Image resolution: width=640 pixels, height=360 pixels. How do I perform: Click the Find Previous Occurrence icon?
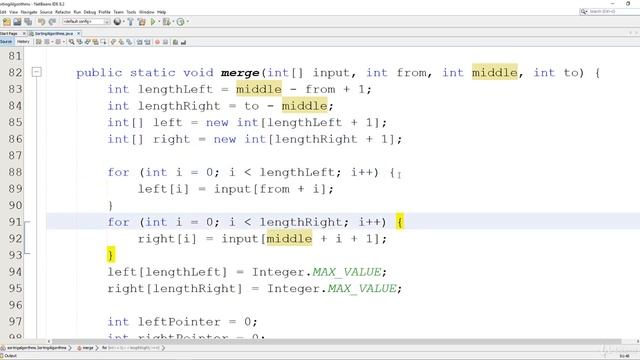click(80, 42)
